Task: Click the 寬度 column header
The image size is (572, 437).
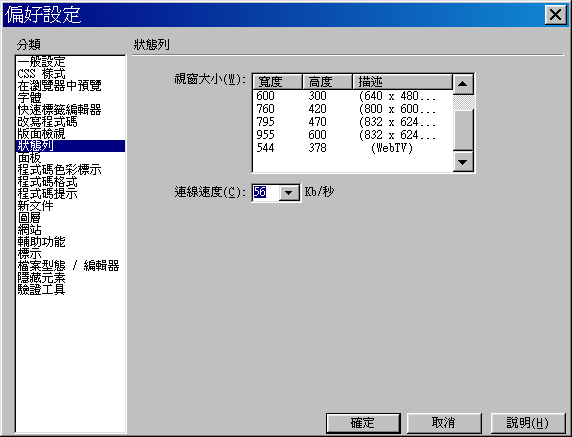Action: coord(277,82)
